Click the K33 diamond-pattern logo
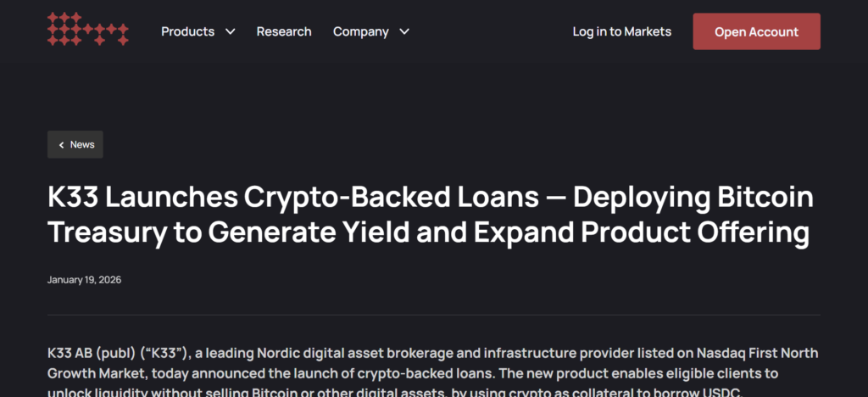 pyautogui.click(x=88, y=30)
